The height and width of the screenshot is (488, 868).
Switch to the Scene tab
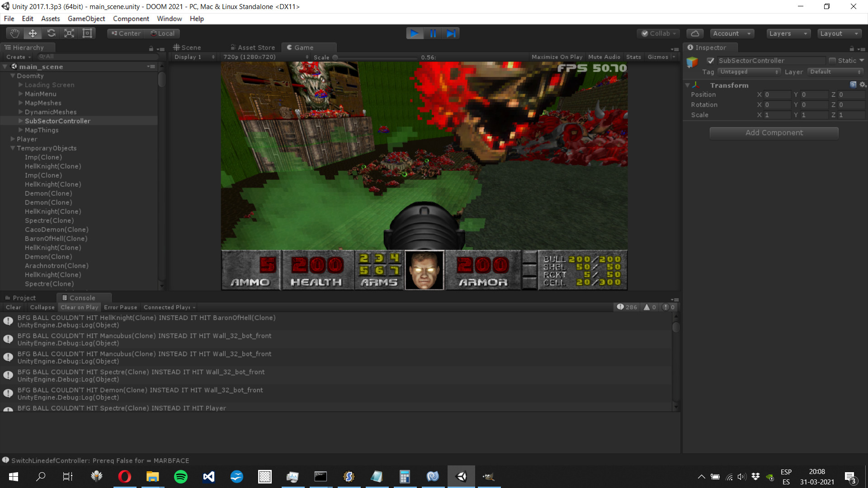[187, 47]
